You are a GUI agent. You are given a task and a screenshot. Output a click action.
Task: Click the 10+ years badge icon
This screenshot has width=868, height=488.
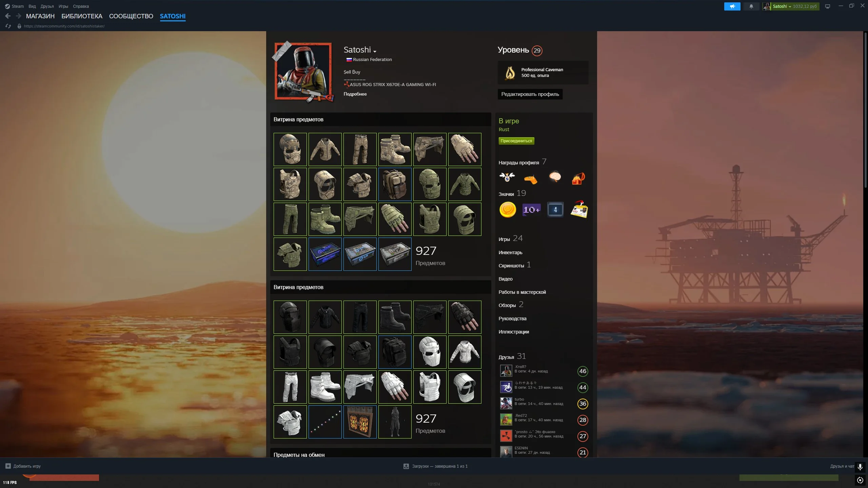[x=531, y=210]
